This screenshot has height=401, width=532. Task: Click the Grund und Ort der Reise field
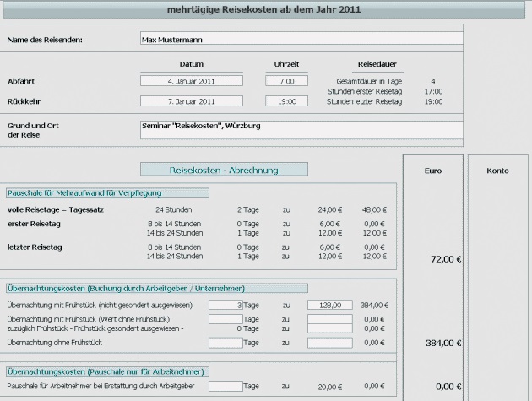(x=301, y=130)
